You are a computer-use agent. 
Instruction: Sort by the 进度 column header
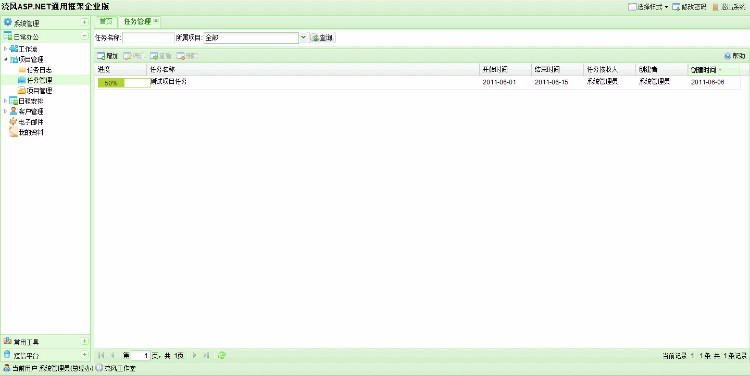tap(121, 69)
